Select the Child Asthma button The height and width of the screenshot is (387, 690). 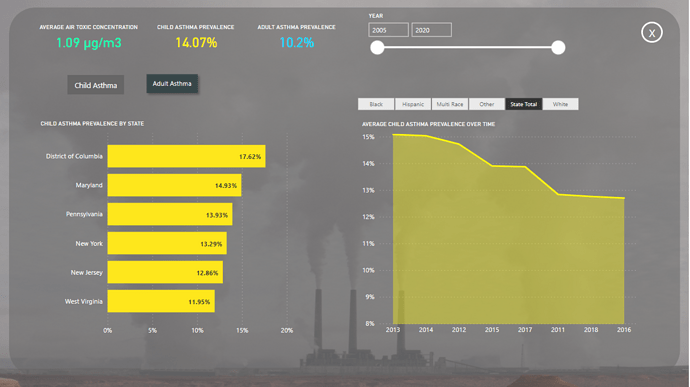(95, 85)
